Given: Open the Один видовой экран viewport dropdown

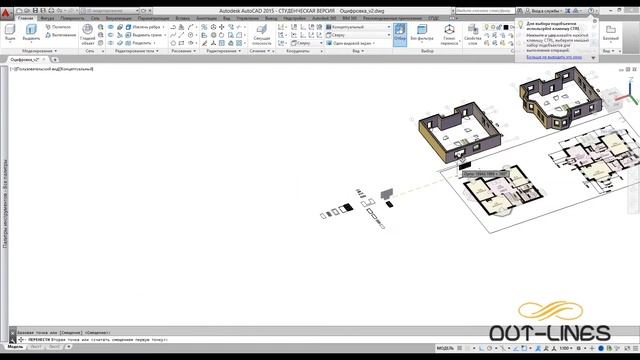Looking at the screenshot, I should (x=351, y=43).
